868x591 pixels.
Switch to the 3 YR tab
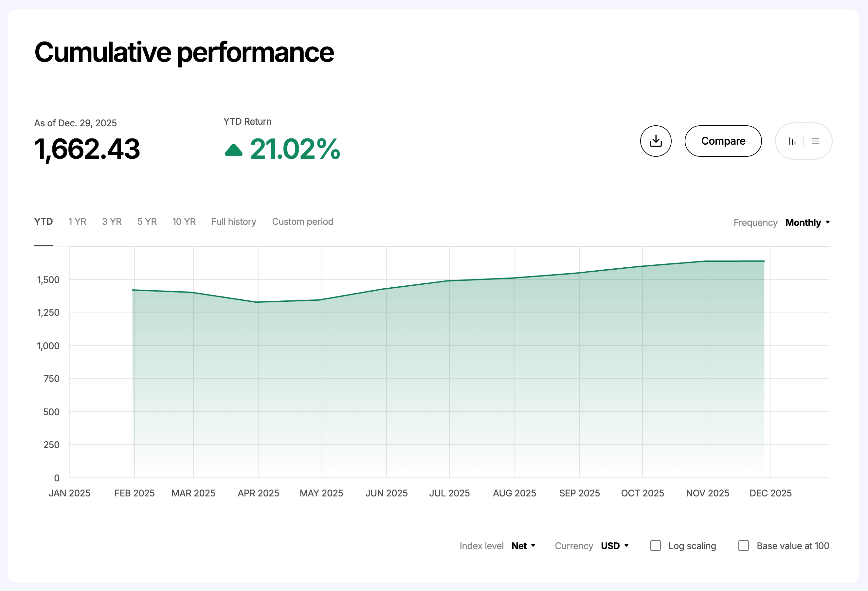[112, 222]
